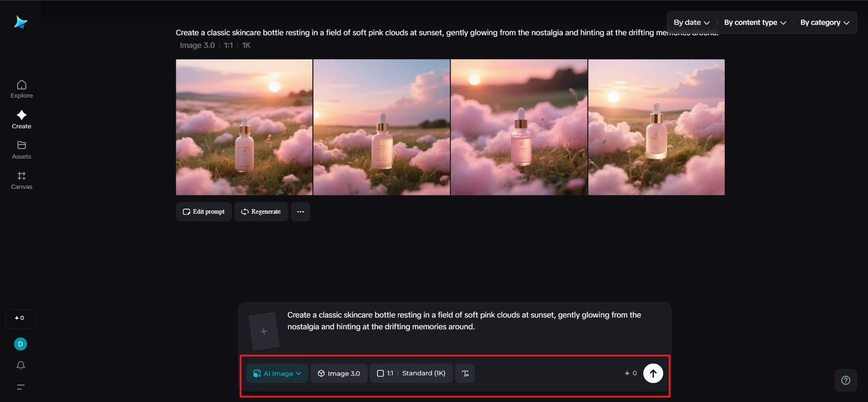The width and height of the screenshot is (868, 402).
Task: Select the Create tab in sidebar
Action: [x=21, y=120]
